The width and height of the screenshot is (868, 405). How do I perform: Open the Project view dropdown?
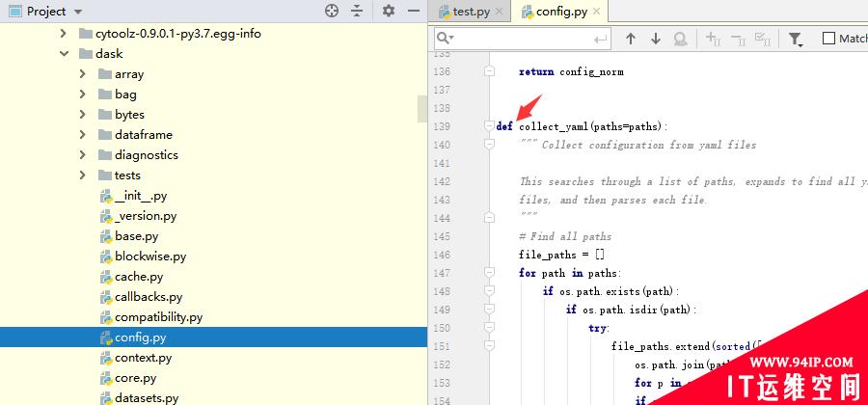[x=77, y=12]
